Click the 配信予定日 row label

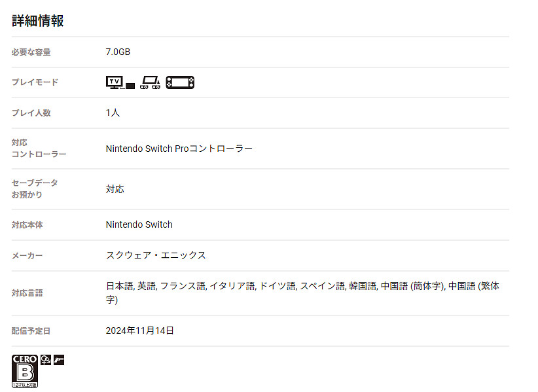point(31,331)
